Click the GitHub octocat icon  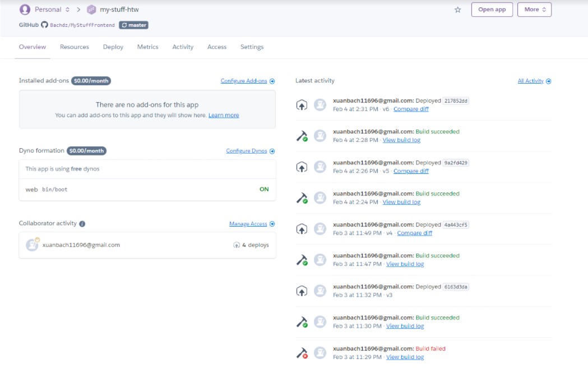pos(44,25)
